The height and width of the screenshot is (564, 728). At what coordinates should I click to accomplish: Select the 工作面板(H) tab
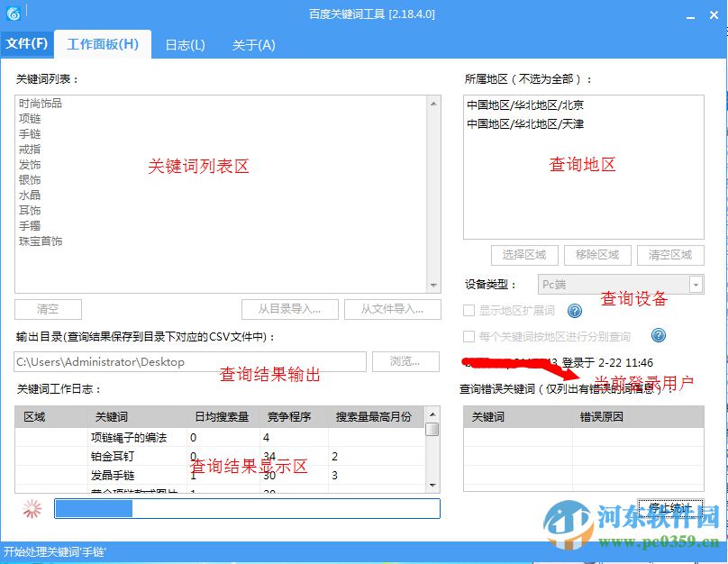pyautogui.click(x=102, y=44)
